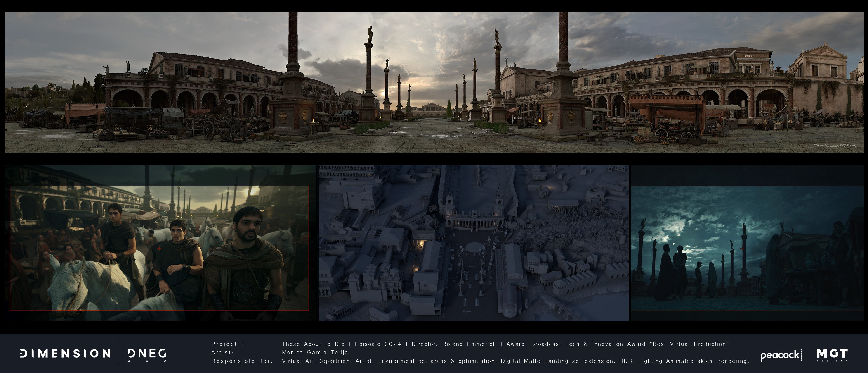The height and width of the screenshot is (373, 868).
Task: Open the Roman square panorama image
Action: tap(434, 82)
